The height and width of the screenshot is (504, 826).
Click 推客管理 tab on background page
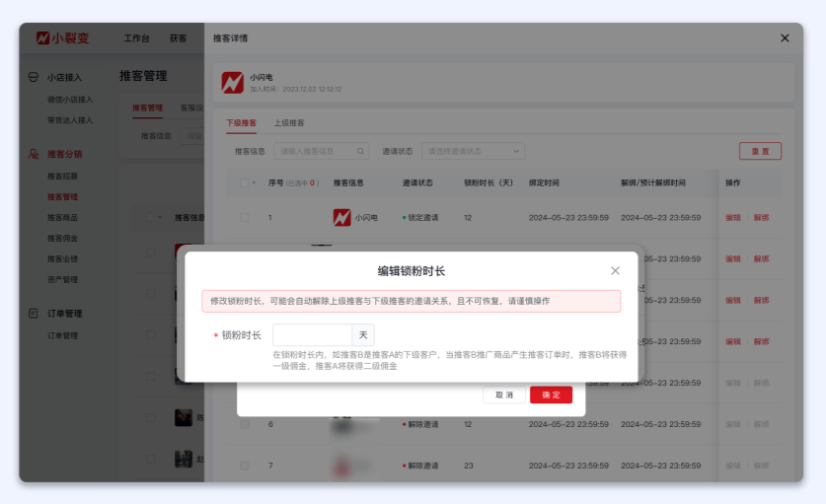click(x=147, y=108)
